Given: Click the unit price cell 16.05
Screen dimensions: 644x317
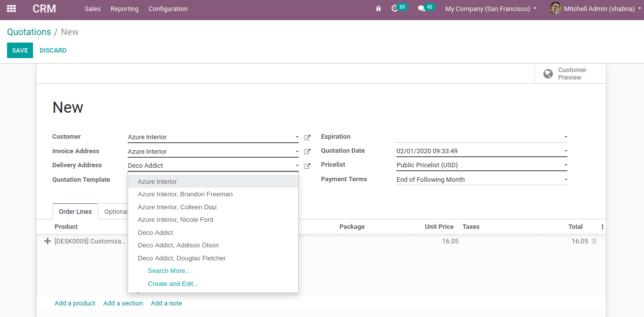Looking at the screenshot, I should tap(450, 241).
